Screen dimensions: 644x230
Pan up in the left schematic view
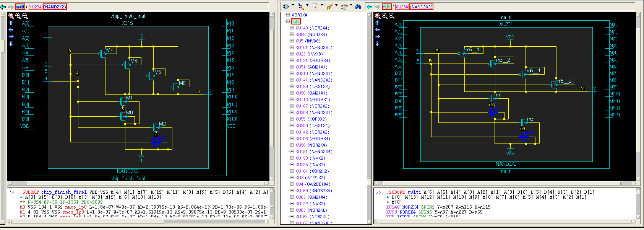(x=11, y=23)
